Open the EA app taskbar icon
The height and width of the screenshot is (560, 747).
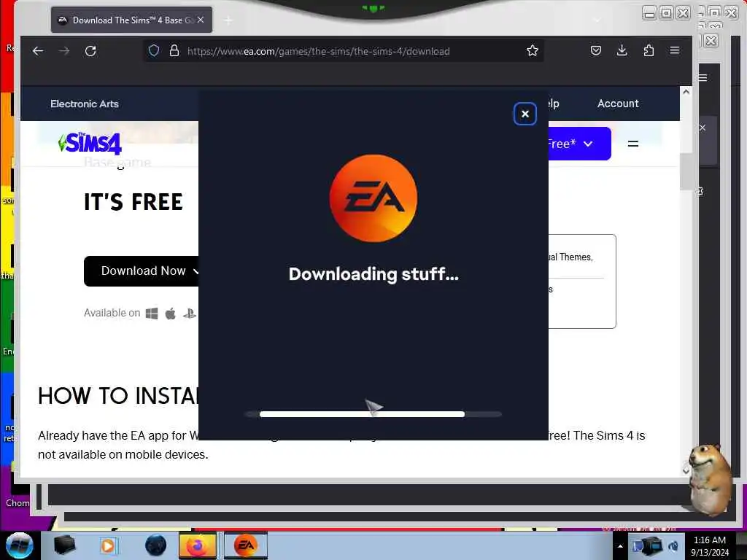[x=245, y=545]
